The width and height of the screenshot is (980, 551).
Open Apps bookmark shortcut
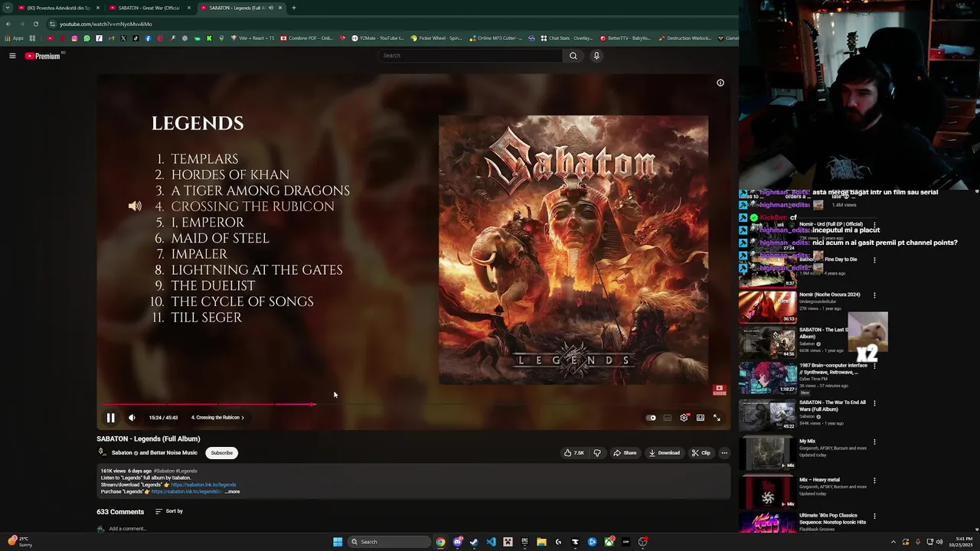(14, 38)
